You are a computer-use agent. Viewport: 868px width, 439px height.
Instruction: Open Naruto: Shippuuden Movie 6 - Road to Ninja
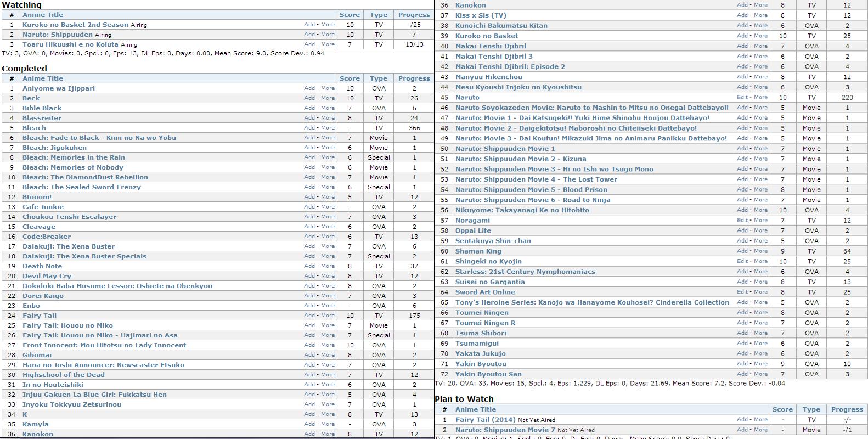coord(533,200)
